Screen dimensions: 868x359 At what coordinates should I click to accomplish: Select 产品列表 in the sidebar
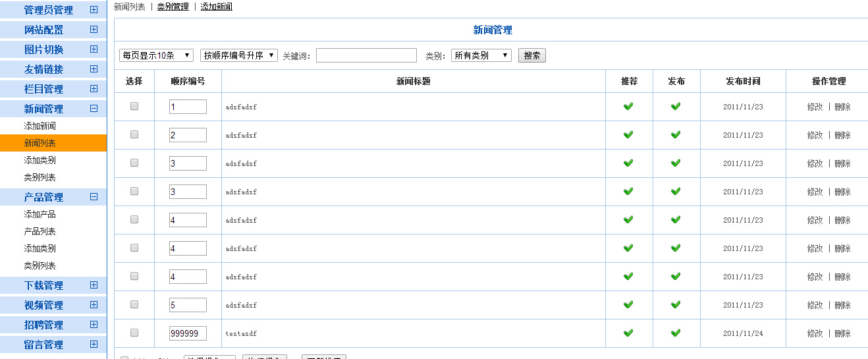click(40, 231)
